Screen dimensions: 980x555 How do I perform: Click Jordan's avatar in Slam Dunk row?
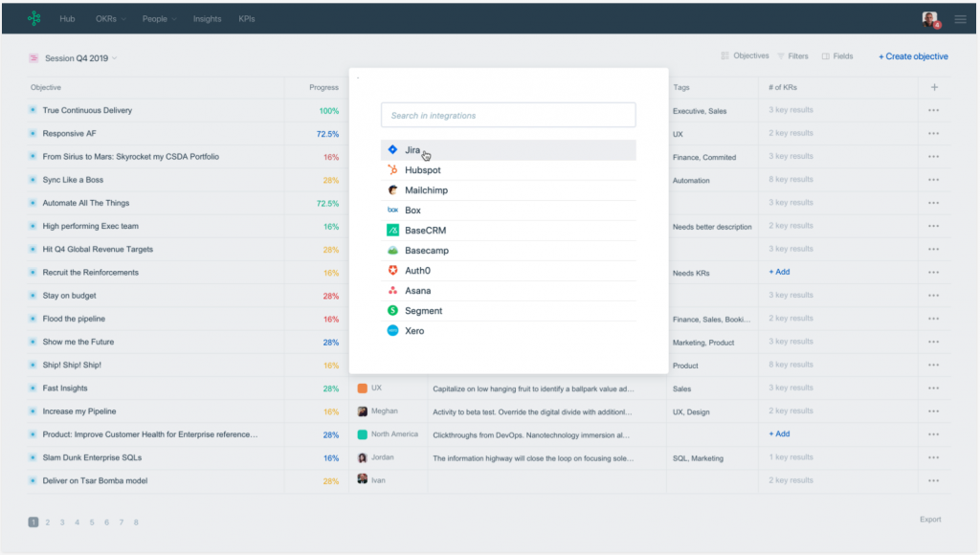(x=362, y=457)
